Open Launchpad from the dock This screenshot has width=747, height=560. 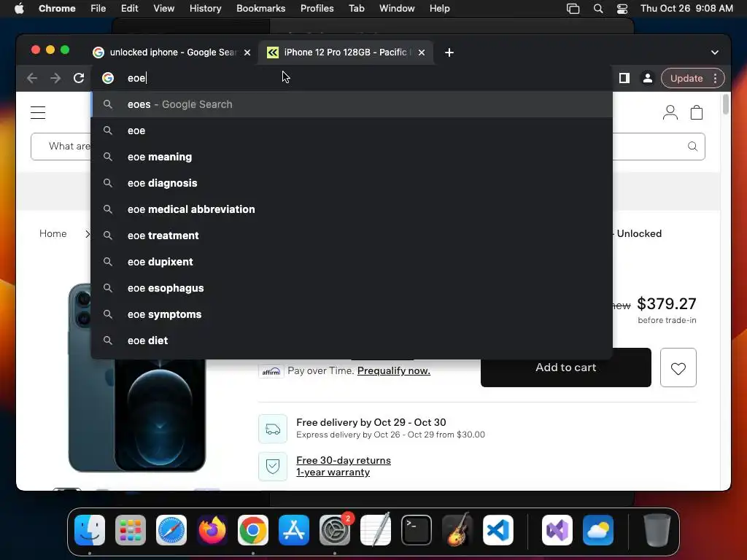point(131,530)
